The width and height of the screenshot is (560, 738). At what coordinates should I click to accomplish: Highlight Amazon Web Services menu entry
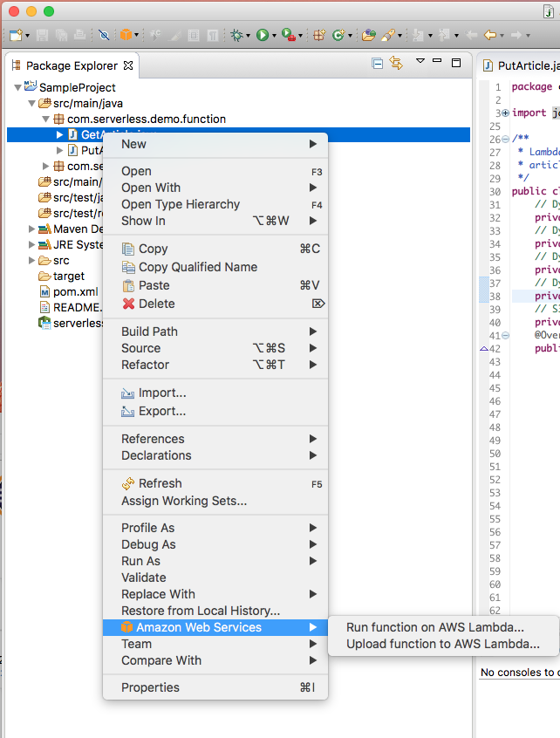(x=215, y=627)
